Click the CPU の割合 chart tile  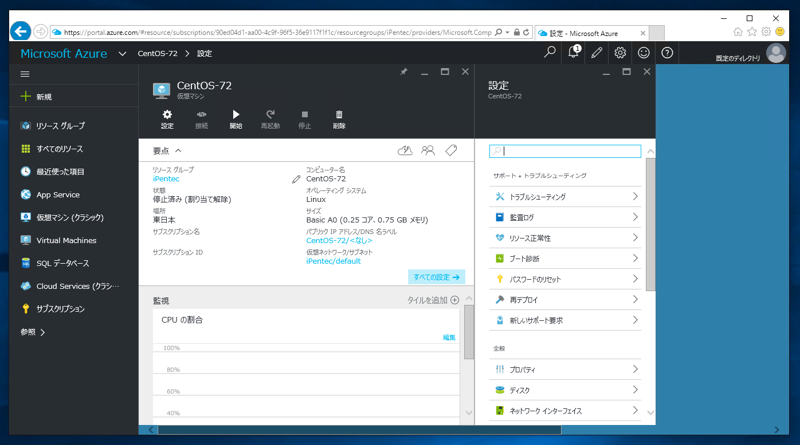point(306,364)
